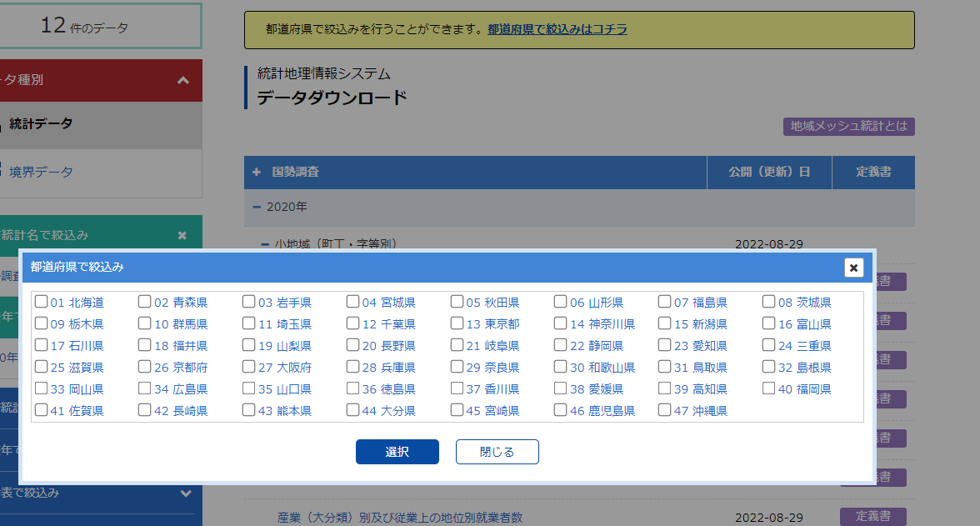980x526 pixels.
Task: Check 22 静岡県 checkbox
Action: [561, 344]
